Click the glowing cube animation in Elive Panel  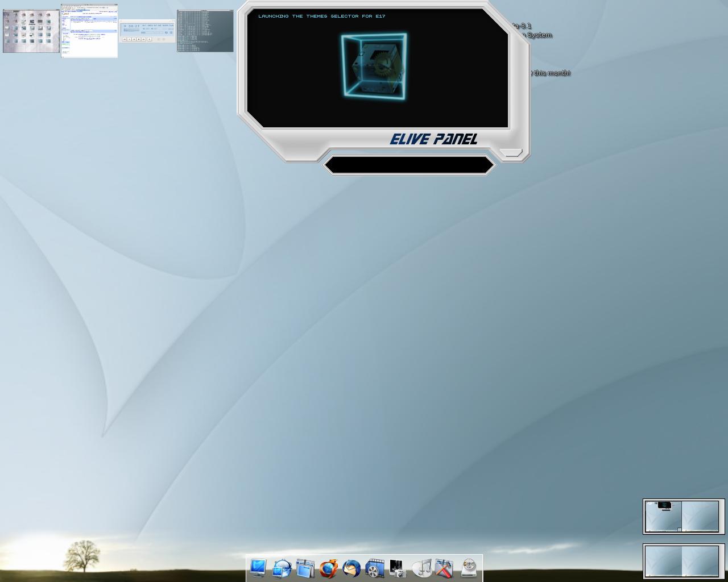374,66
